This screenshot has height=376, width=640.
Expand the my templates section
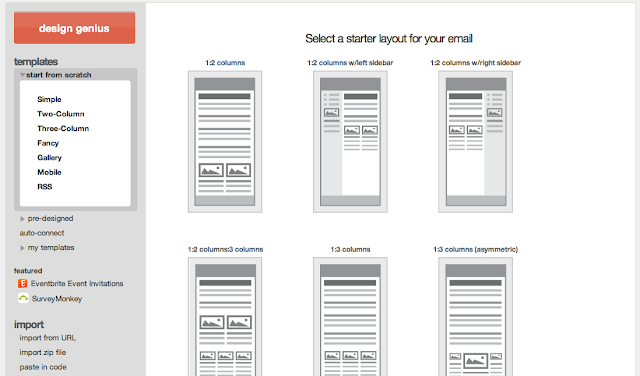click(47, 247)
